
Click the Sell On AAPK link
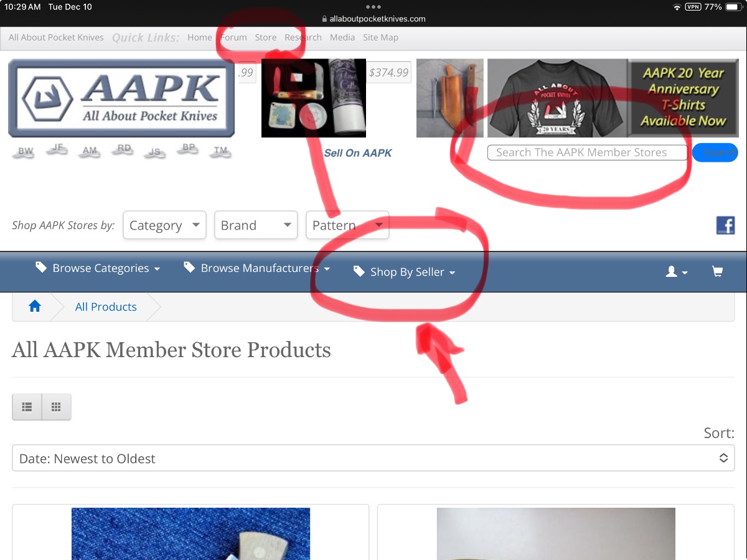pos(358,153)
